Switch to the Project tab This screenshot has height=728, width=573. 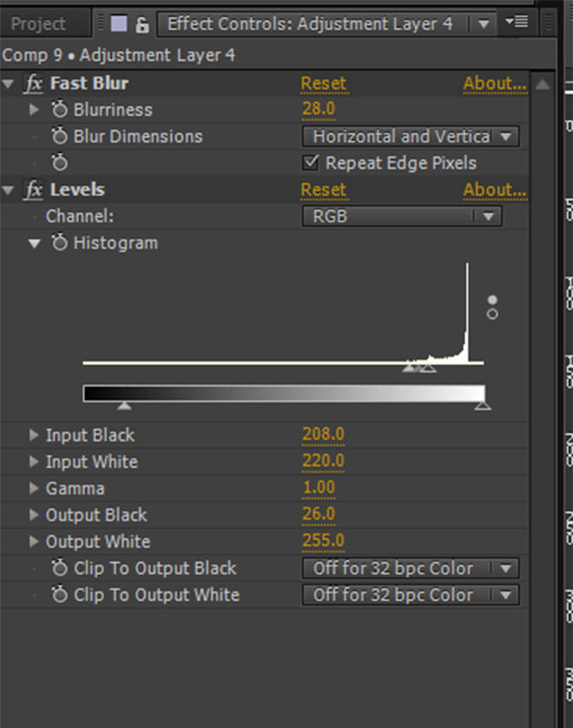tap(38, 23)
